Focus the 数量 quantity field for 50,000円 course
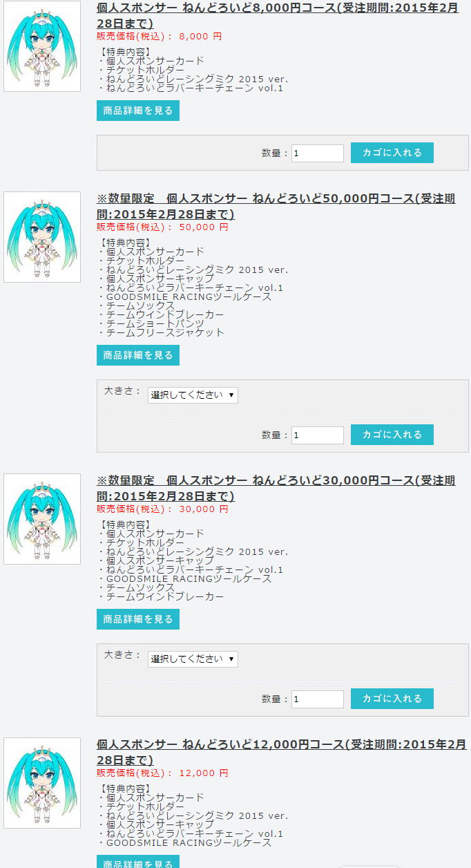This screenshot has width=471, height=868. pyautogui.click(x=318, y=435)
